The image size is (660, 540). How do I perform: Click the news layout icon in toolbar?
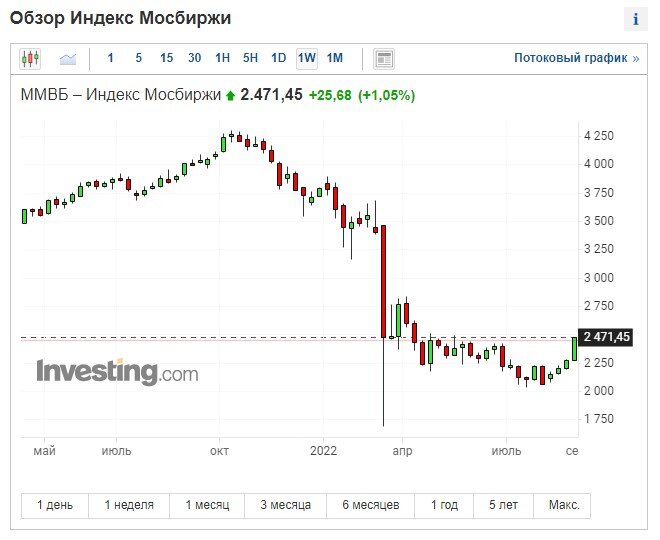384,59
